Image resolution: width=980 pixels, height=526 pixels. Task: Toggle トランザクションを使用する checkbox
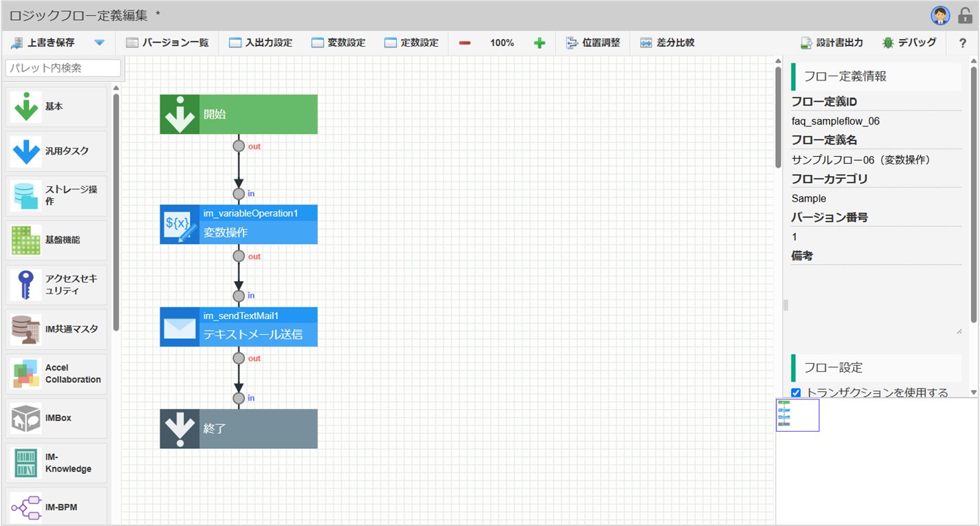796,393
